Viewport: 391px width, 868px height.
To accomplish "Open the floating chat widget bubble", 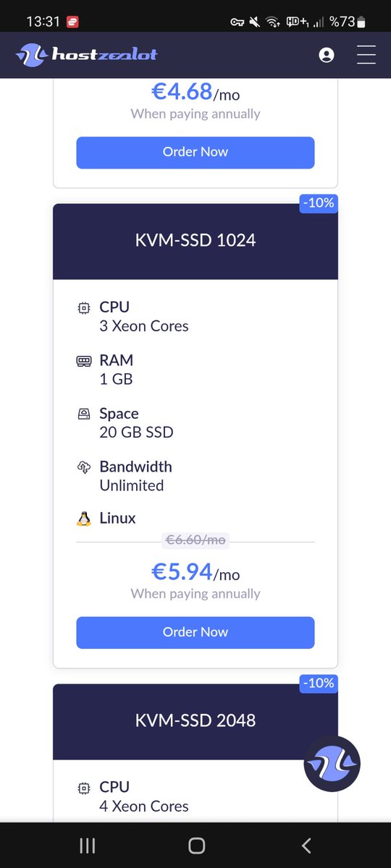I will click(332, 764).
